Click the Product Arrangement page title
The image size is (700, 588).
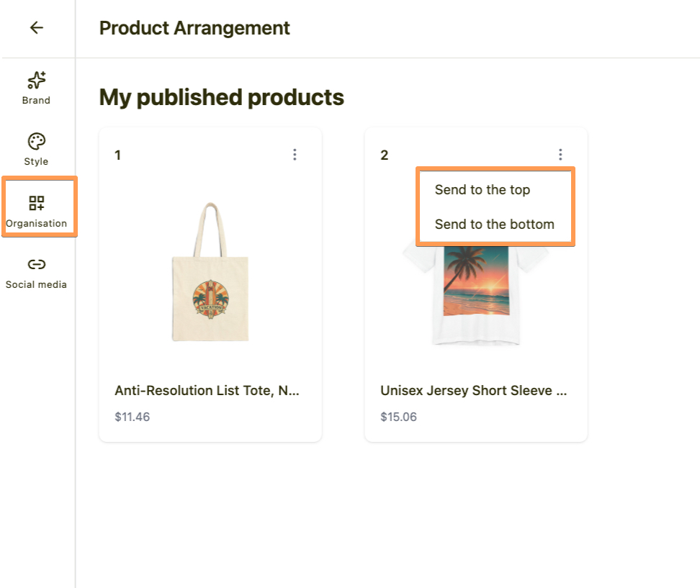tap(194, 28)
